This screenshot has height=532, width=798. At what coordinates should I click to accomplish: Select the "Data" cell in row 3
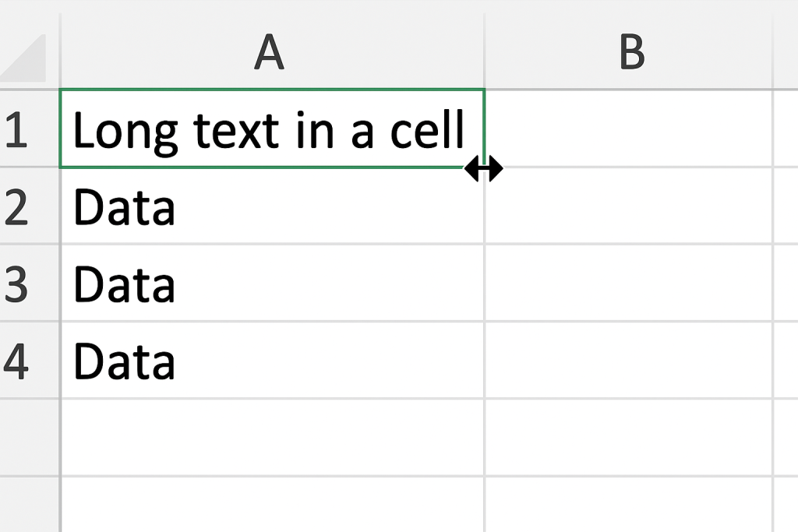pyautogui.click(x=270, y=284)
